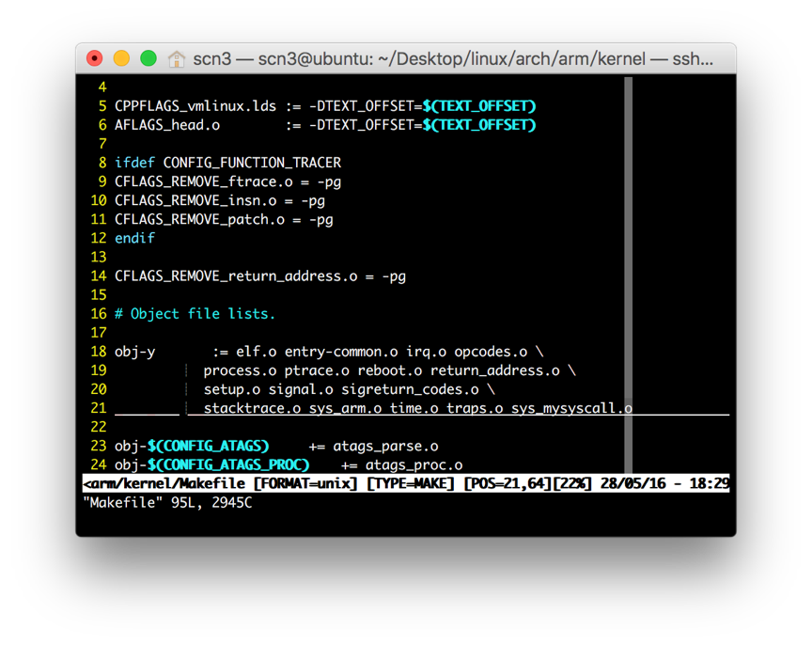
Task: Click 'opcodes.o' on line 18
Action: point(491,352)
